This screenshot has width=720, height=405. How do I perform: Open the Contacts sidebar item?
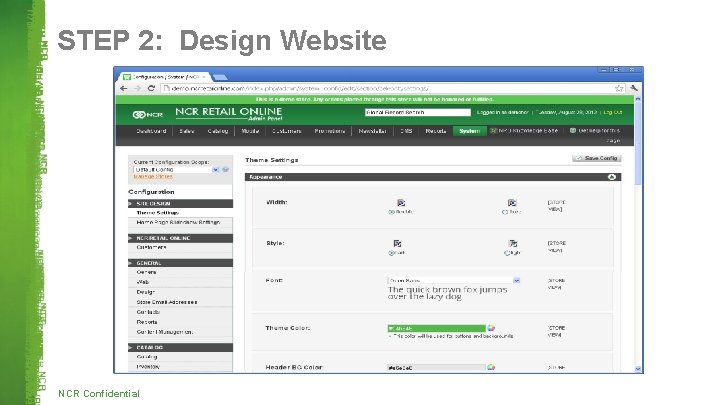coord(148,312)
